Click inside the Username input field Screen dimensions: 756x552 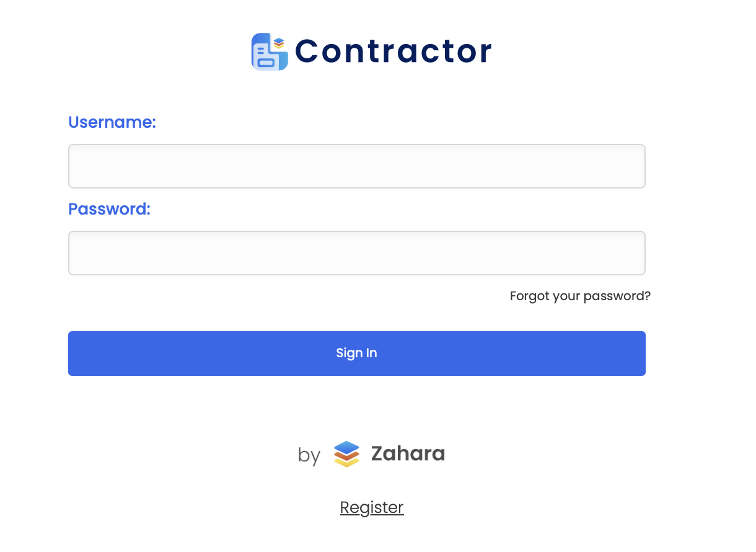point(357,166)
